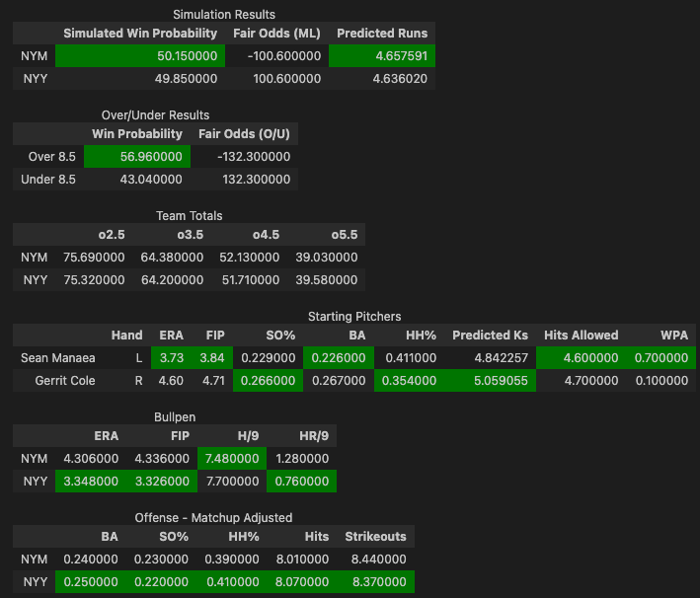Click the o4.5 column header

[249, 235]
